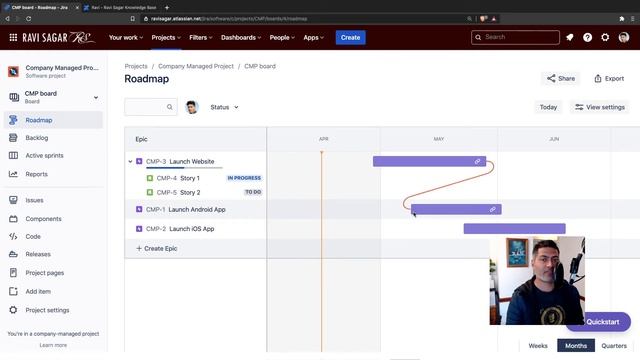The image size is (640, 360).
Task: Open the Apps menu
Action: tap(313, 38)
